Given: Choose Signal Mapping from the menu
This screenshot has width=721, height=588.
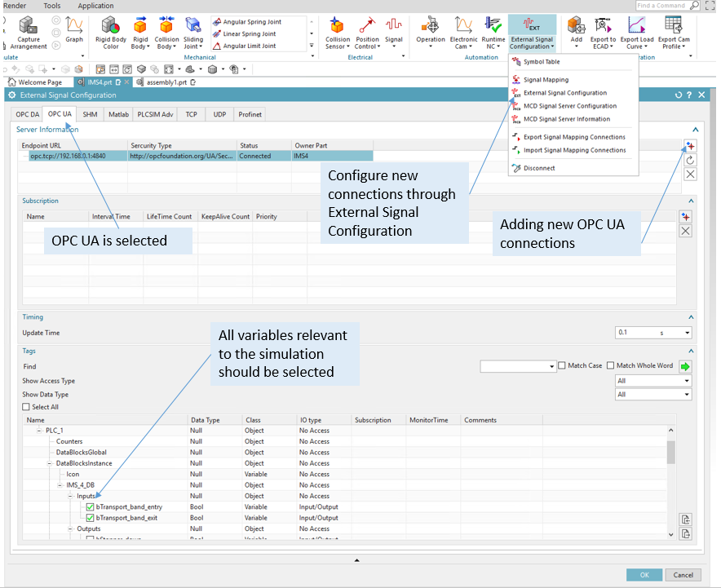Looking at the screenshot, I should 546,80.
